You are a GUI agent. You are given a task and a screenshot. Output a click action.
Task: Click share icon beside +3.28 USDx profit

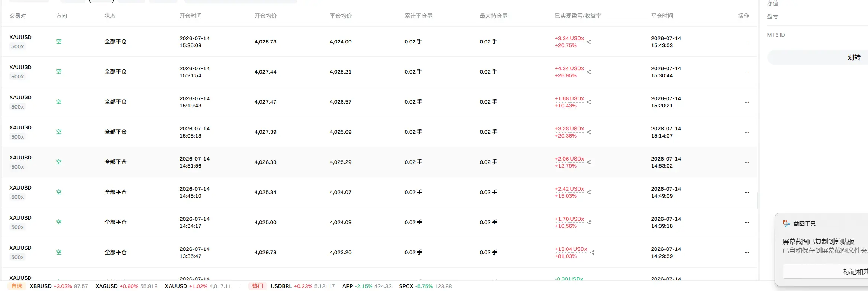point(589,132)
